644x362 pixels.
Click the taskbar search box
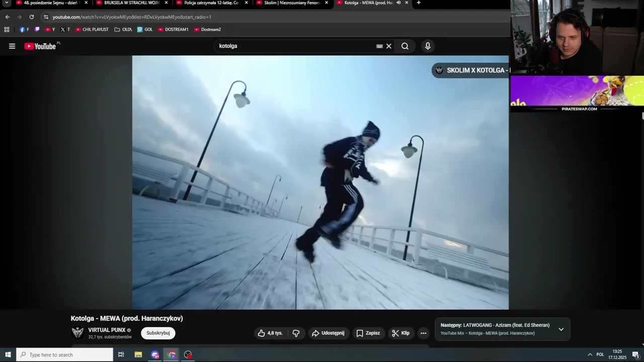[64, 354]
